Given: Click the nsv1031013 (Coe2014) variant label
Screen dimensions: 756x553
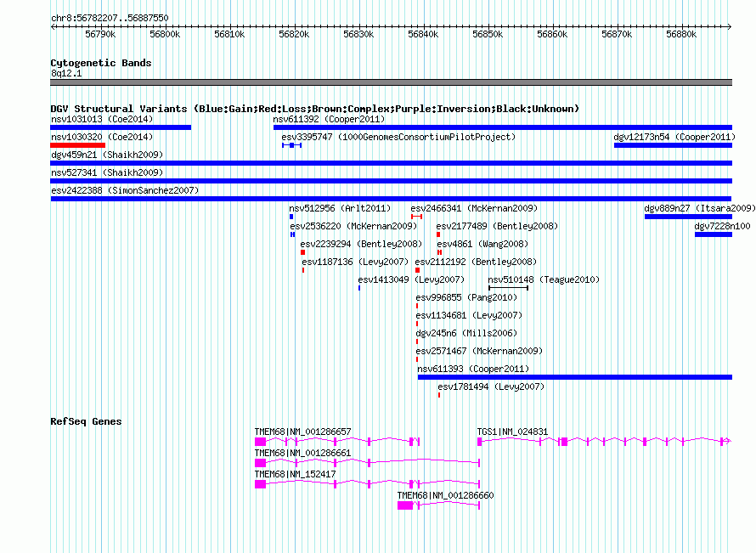Looking at the screenshot, I should coord(102,119).
